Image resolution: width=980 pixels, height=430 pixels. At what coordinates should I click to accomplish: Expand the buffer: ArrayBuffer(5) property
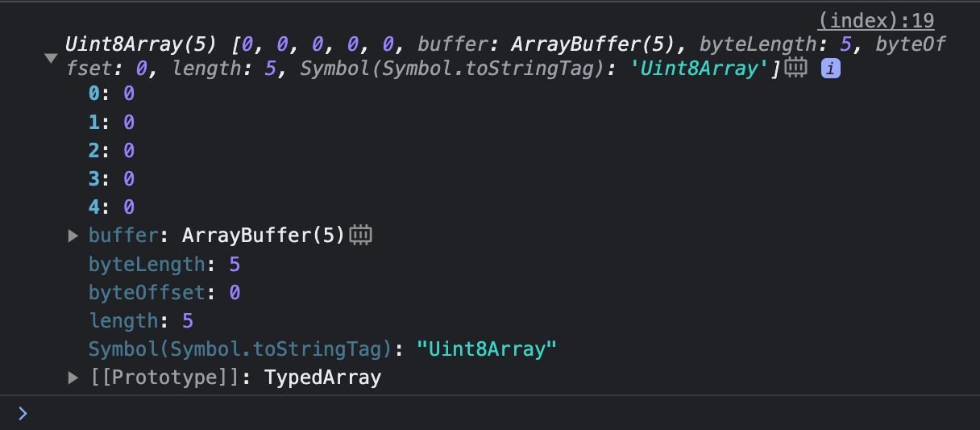click(73, 236)
